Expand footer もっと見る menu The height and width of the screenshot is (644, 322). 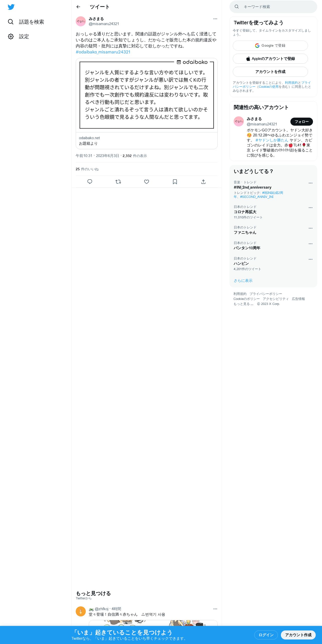[x=243, y=304]
